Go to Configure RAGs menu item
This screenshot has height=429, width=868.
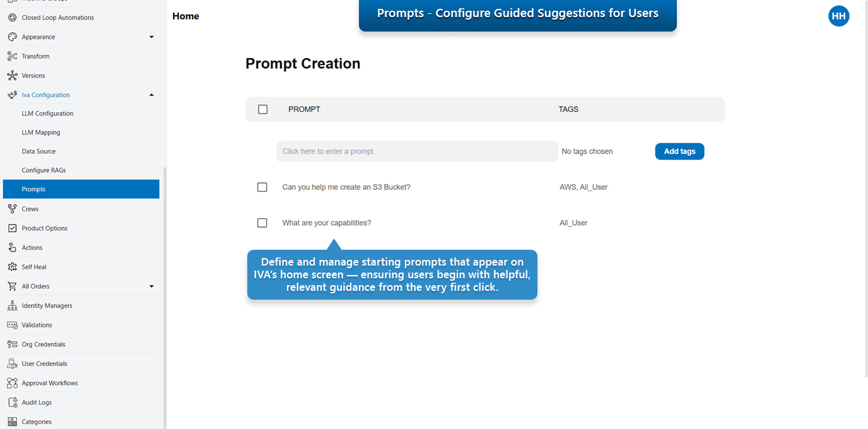44,170
